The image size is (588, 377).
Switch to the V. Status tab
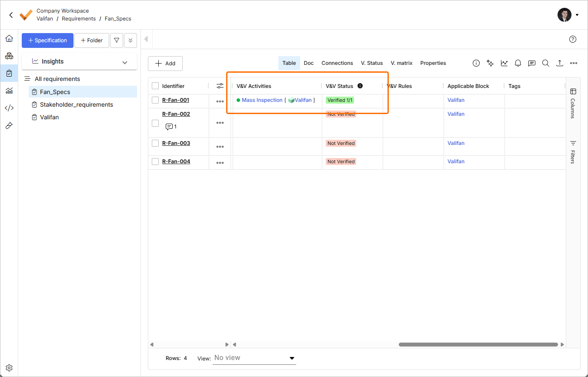pos(372,63)
